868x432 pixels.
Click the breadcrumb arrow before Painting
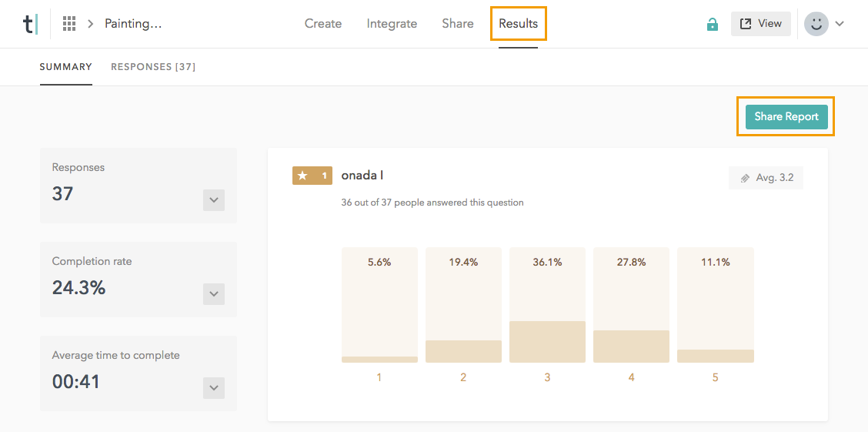pos(91,24)
